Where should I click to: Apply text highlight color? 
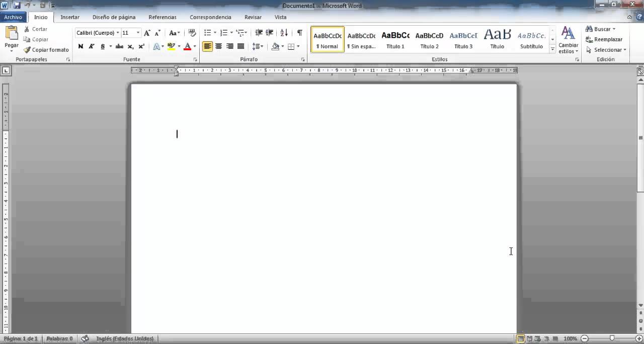click(x=171, y=46)
